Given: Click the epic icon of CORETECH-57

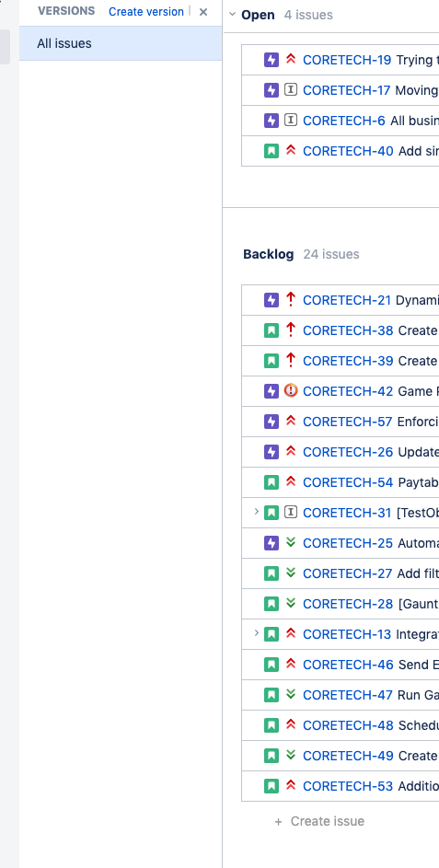Looking at the screenshot, I should [x=271, y=422].
